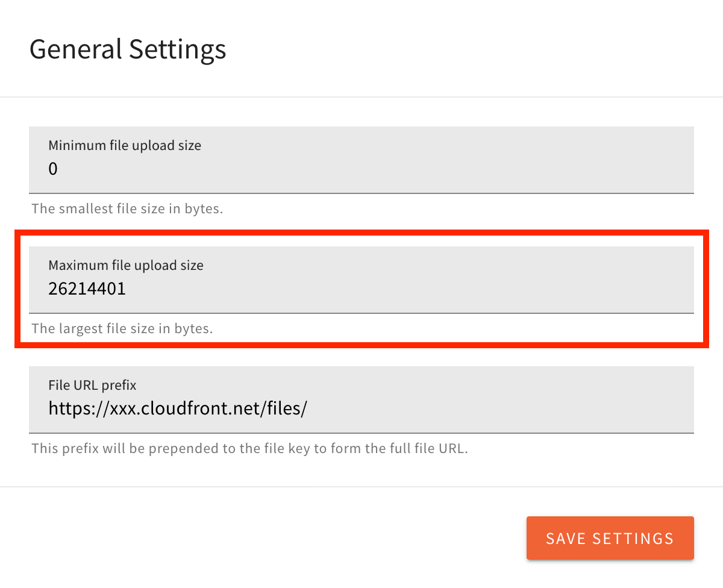Click the smallest file size helper text

click(x=127, y=208)
